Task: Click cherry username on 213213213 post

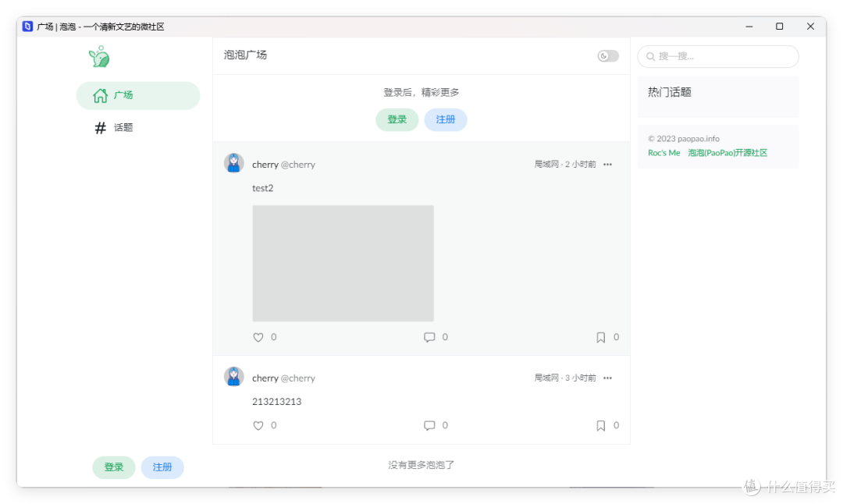Action: click(x=265, y=378)
